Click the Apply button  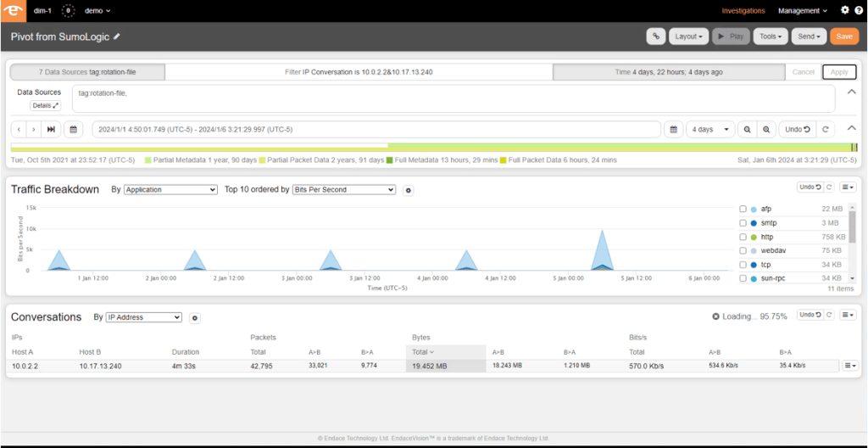click(839, 72)
